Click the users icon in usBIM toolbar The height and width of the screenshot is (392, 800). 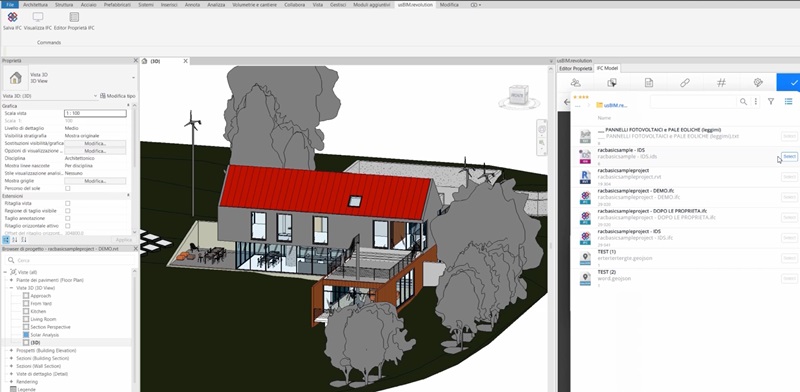[576, 83]
